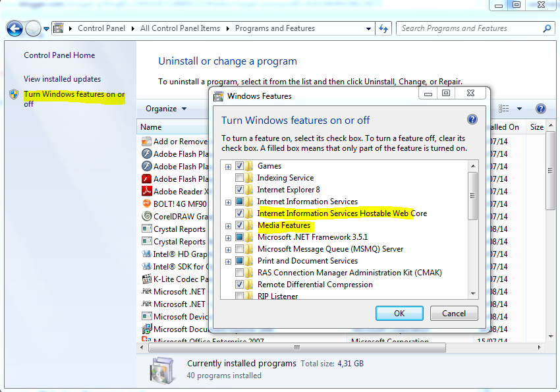Click the Intel SDK program icon
This screenshot has width=560, height=392.
[x=146, y=266]
